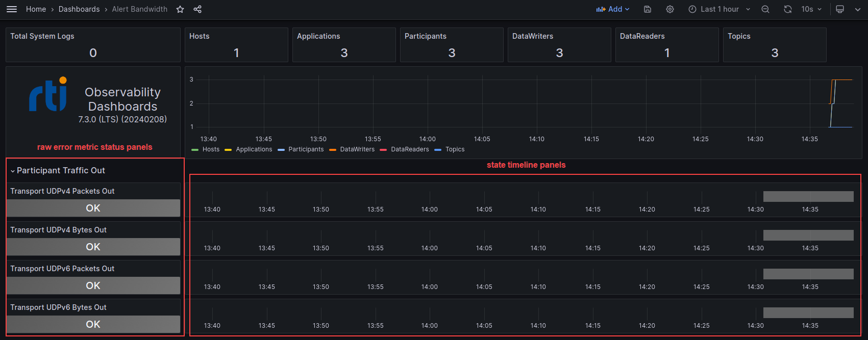The width and height of the screenshot is (868, 340).
Task: Zoom out the time range
Action: tap(765, 9)
